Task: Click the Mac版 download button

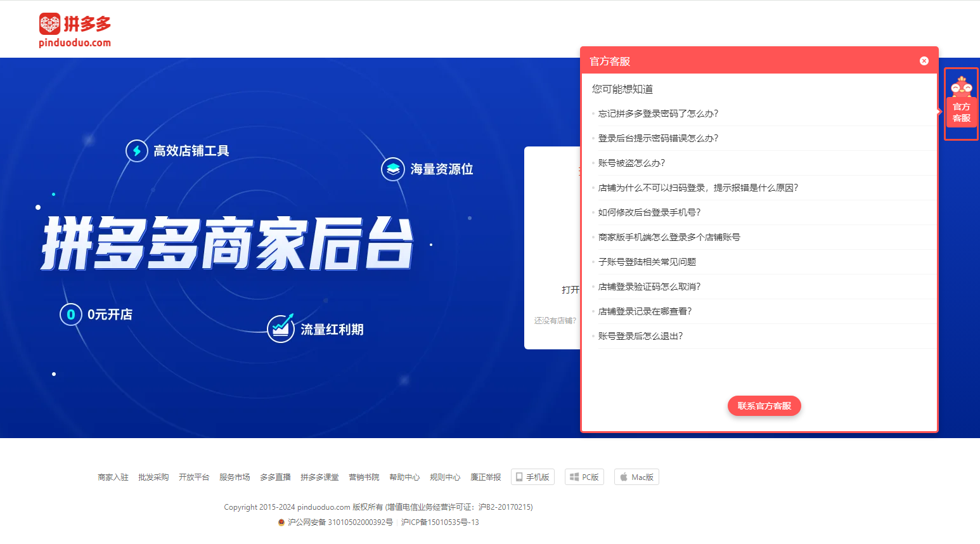Action: point(636,477)
